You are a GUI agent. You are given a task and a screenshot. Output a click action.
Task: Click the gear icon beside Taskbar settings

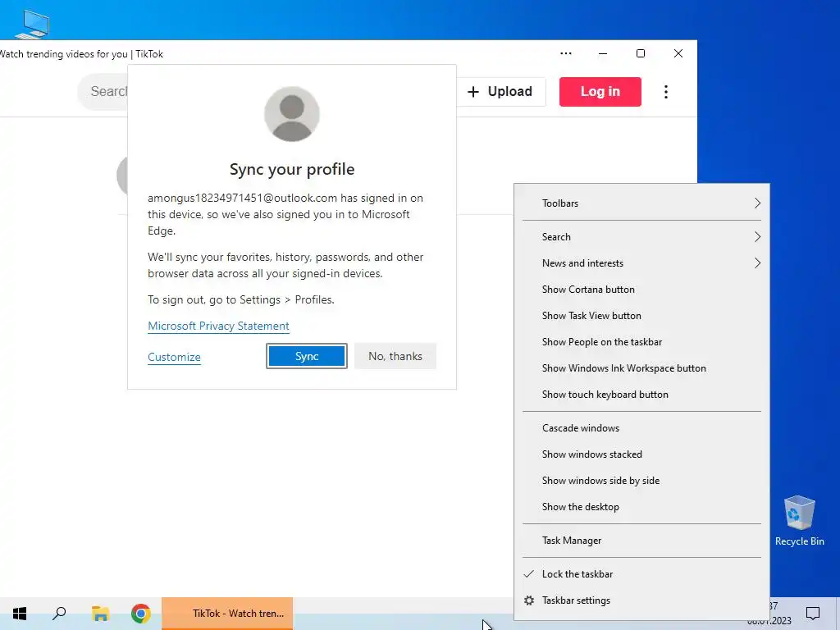point(529,600)
